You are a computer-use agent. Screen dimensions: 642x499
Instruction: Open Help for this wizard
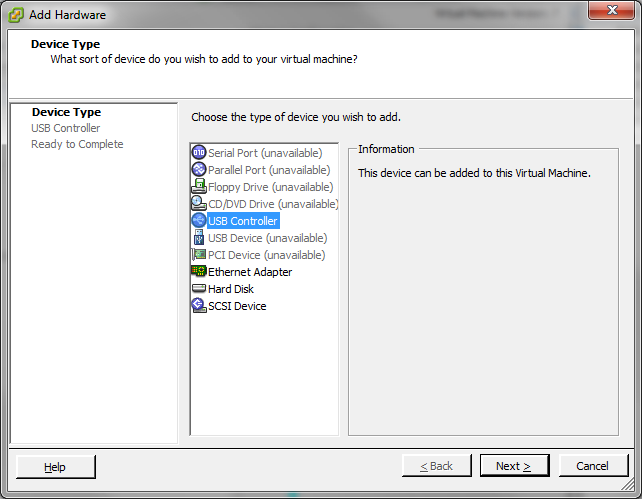coord(56,467)
